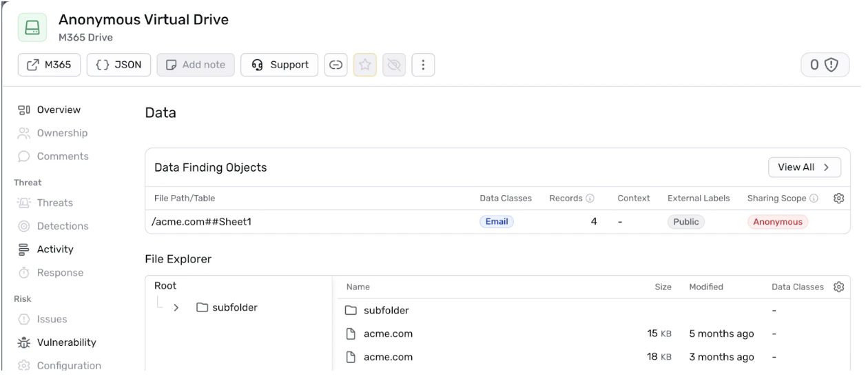Star this drive as favorite
The height and width of the screenshot is (390, 868).
pos(365,65)
